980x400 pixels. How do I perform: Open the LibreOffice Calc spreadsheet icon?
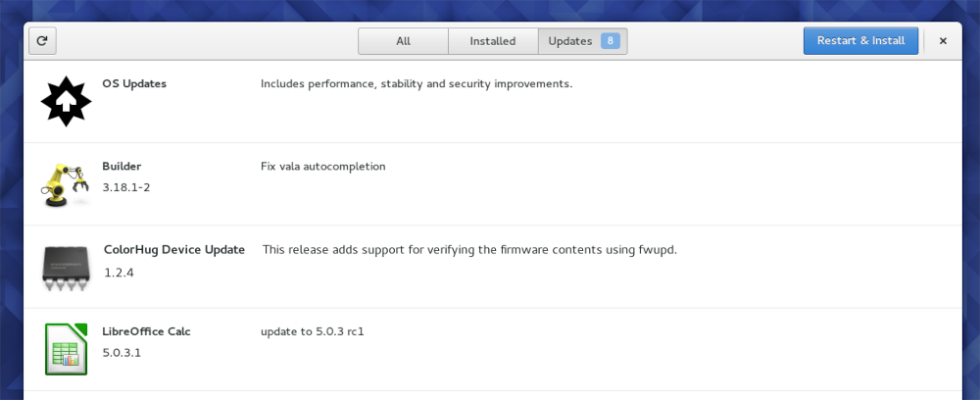[x=67, y=349]
